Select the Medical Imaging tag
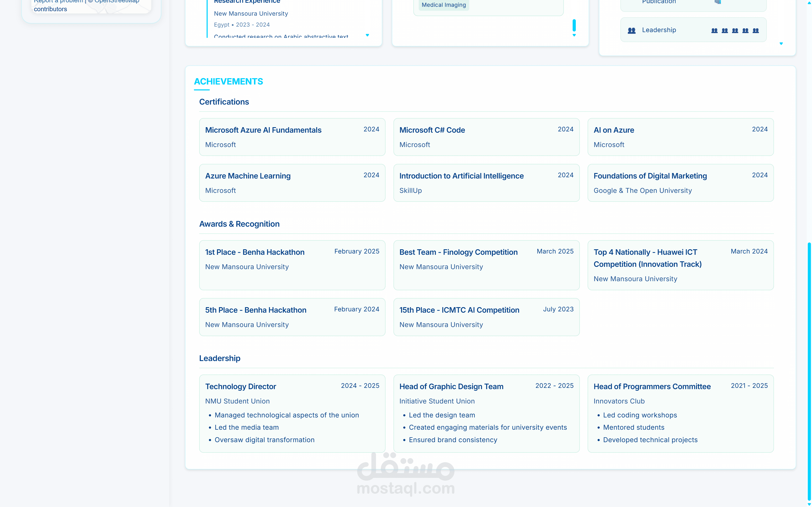The height and width of the screenshot is (507, 812). [444, 5]
